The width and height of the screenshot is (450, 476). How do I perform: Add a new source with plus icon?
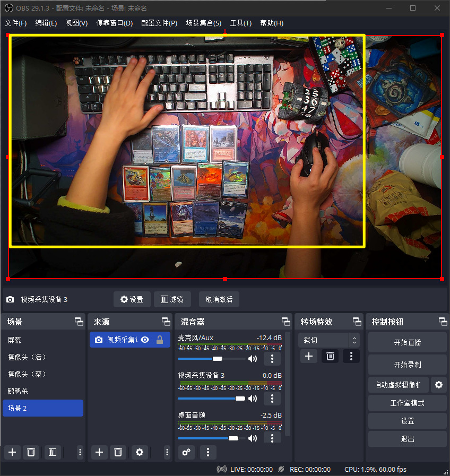click(x=99, y=452)
